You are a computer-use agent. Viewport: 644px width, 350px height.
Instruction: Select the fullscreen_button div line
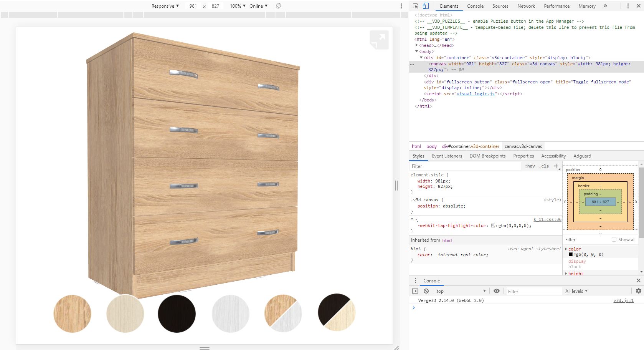526,85
